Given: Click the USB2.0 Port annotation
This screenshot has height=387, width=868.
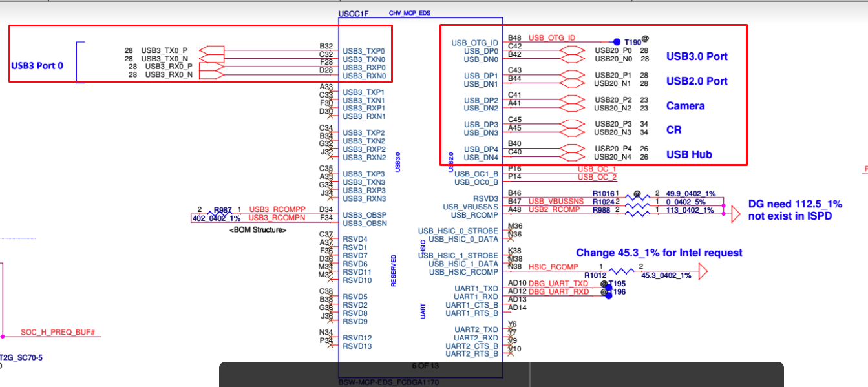Looking at the screenshot, I should click(697, 81).
